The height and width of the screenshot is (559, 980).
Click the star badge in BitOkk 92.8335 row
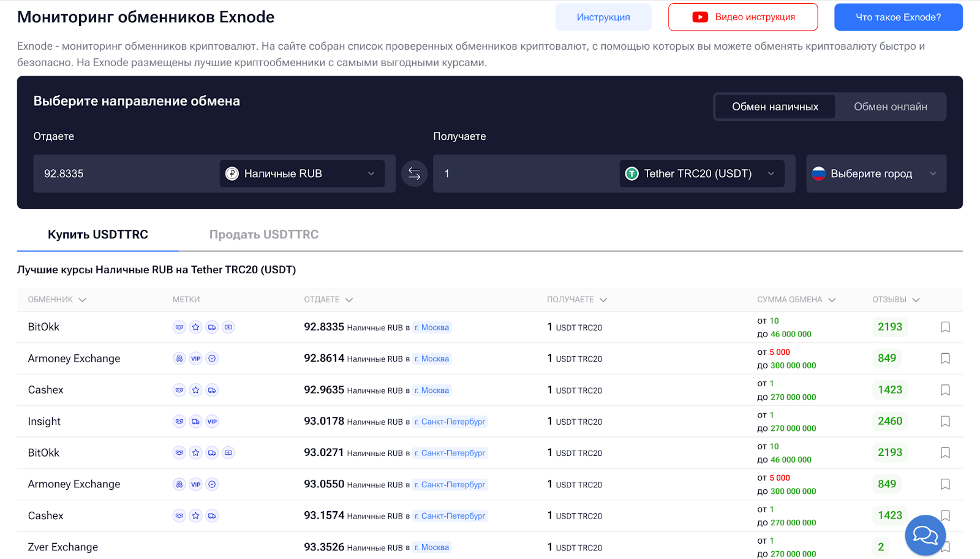click(196, 327)
